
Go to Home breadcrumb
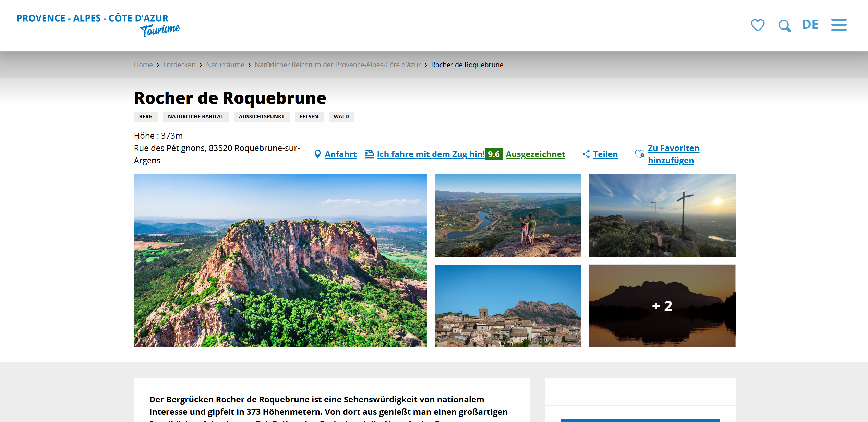(x=143, y=65)
